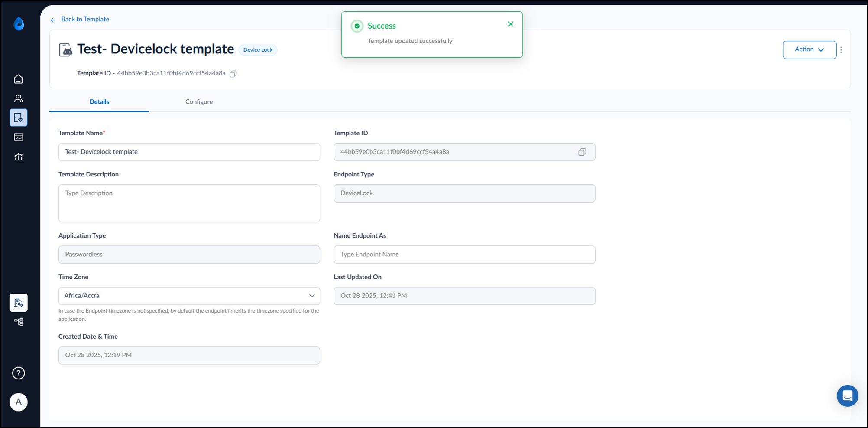Focus the Template Name input field
This screenshot has width=868, height=428.
(x=189, y=152)
